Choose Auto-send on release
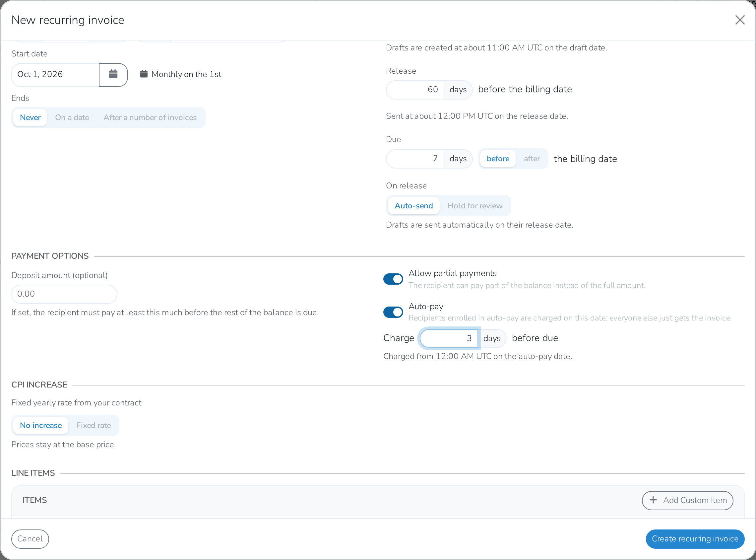This screenshot has height=560, width=756. pos(413,206)
